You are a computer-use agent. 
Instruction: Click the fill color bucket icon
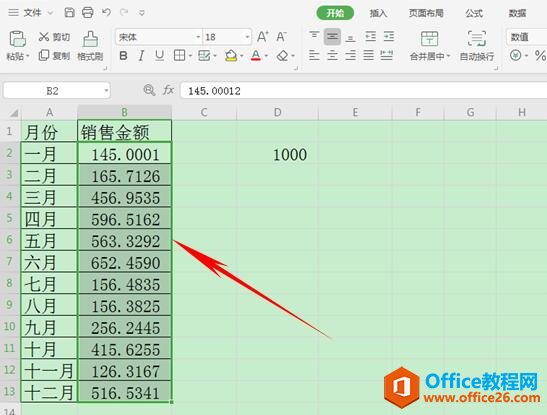pyautogui.click(x=231, y=56)
